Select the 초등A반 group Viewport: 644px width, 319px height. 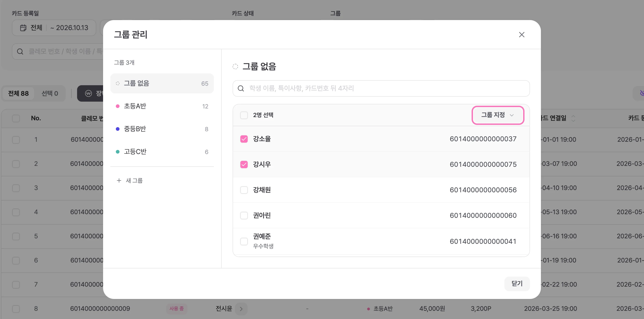(x=162, y=106)
